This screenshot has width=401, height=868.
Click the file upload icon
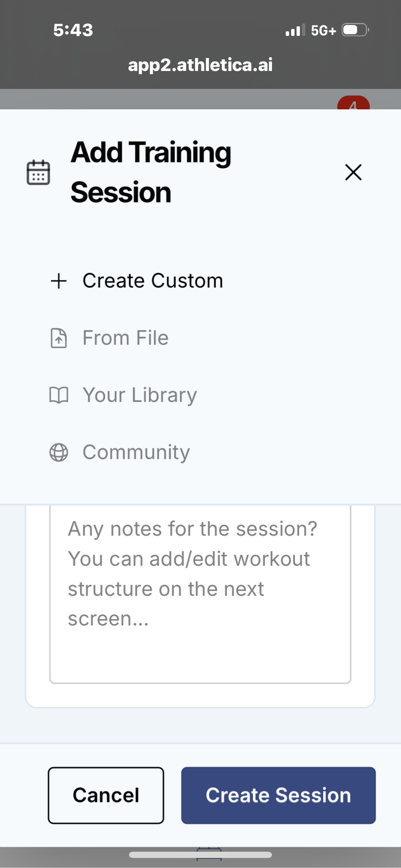tap(59, 338)
